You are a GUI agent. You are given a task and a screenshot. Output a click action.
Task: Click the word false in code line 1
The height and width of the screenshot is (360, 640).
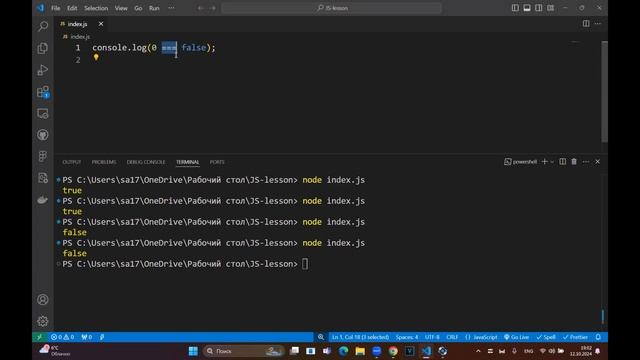pyautogui.click(x=194, y=48)
